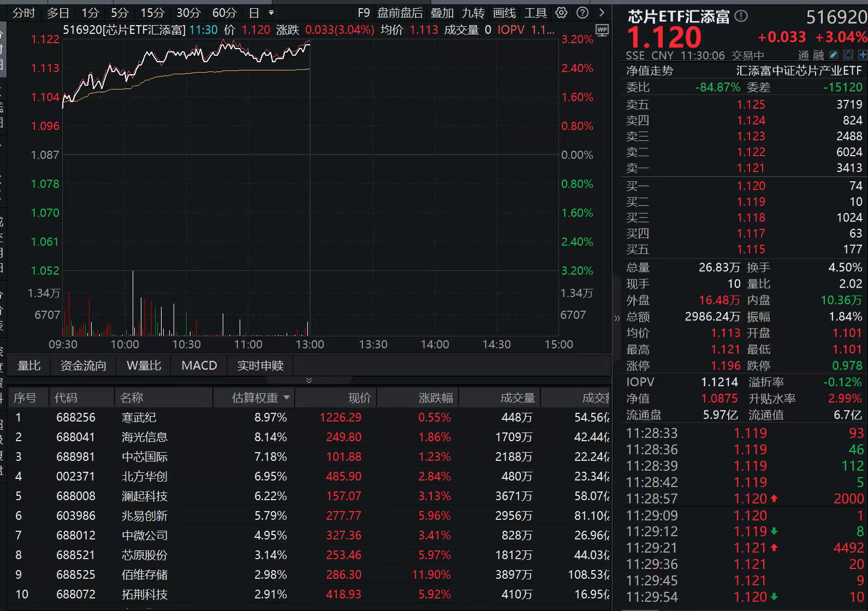
Task: Select the 15分 period tab
Action: [152, 13]
